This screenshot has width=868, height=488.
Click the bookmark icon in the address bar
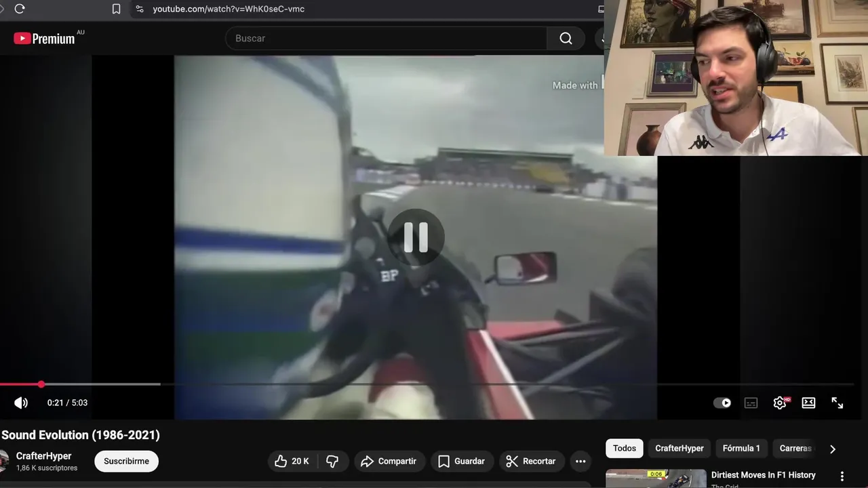[x=117, y=9]
